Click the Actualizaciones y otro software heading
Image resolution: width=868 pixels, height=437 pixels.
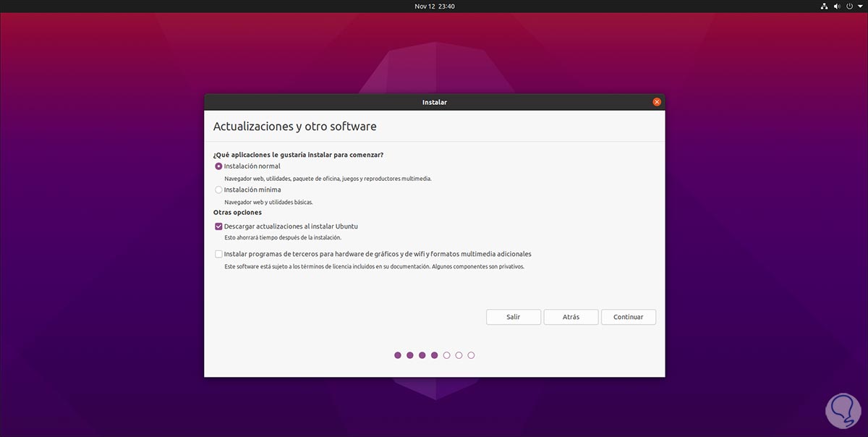tap(294, 127)
